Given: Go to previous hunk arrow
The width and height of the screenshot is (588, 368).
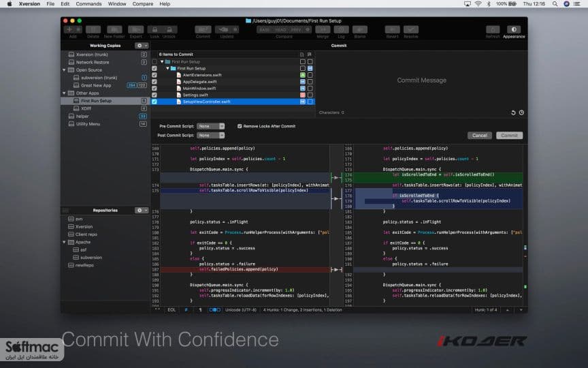Looking at the screenshot, I should pos(508,310).
